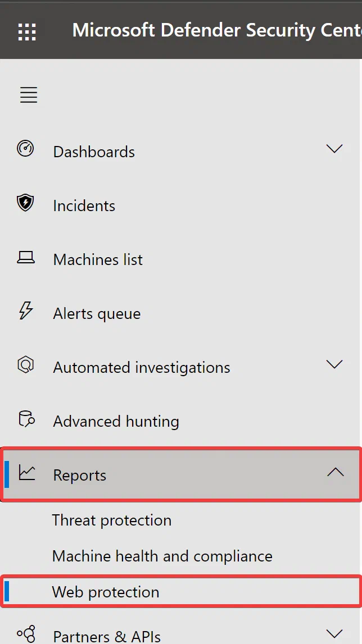
Task: Click the Advanced hunting database icon
Action: pos(27,419)
